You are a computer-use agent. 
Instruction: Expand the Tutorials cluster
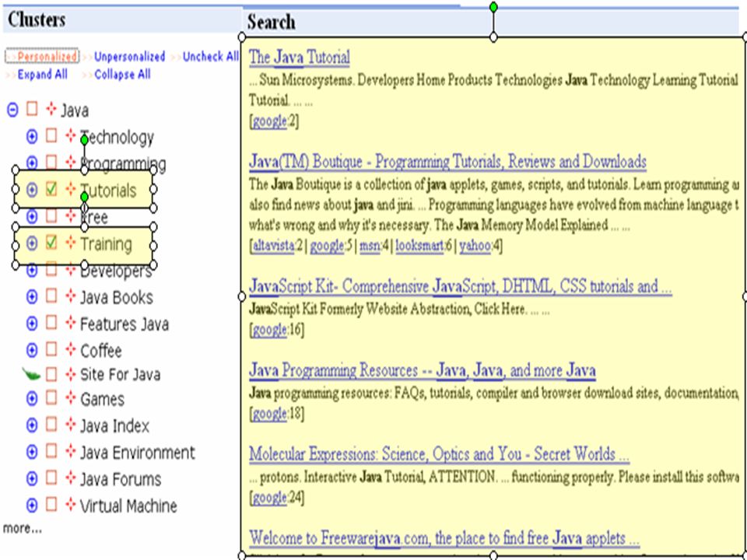pos(31,190)
